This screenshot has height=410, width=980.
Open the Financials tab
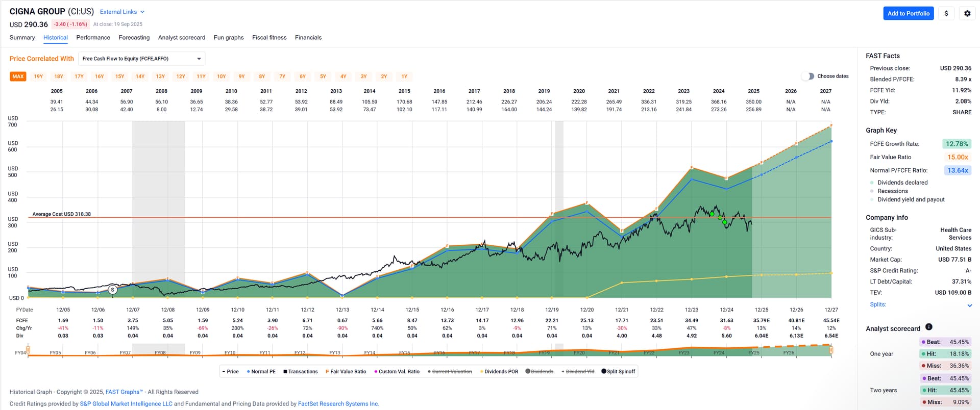(308, 38)
